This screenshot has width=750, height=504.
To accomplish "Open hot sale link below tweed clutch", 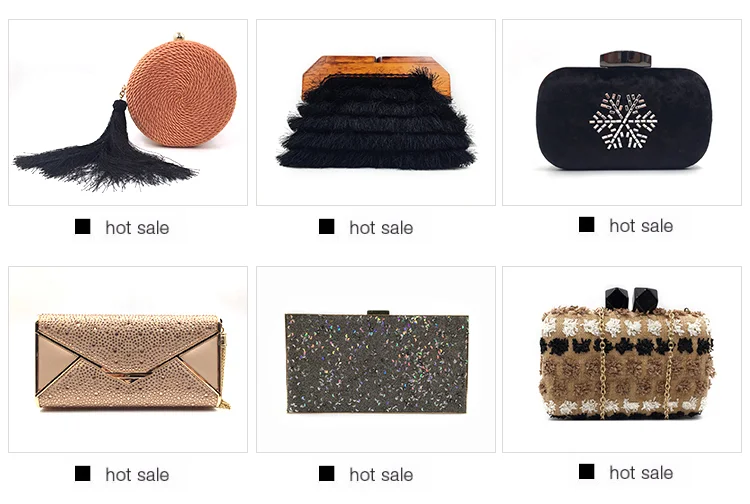I will tap(641, 472).
